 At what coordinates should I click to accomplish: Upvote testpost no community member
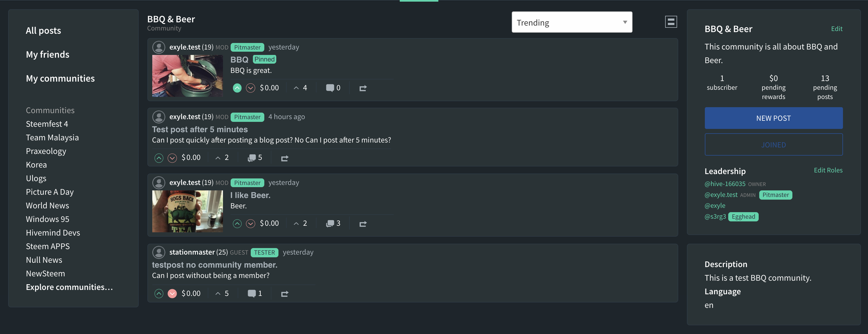(159, 293)
